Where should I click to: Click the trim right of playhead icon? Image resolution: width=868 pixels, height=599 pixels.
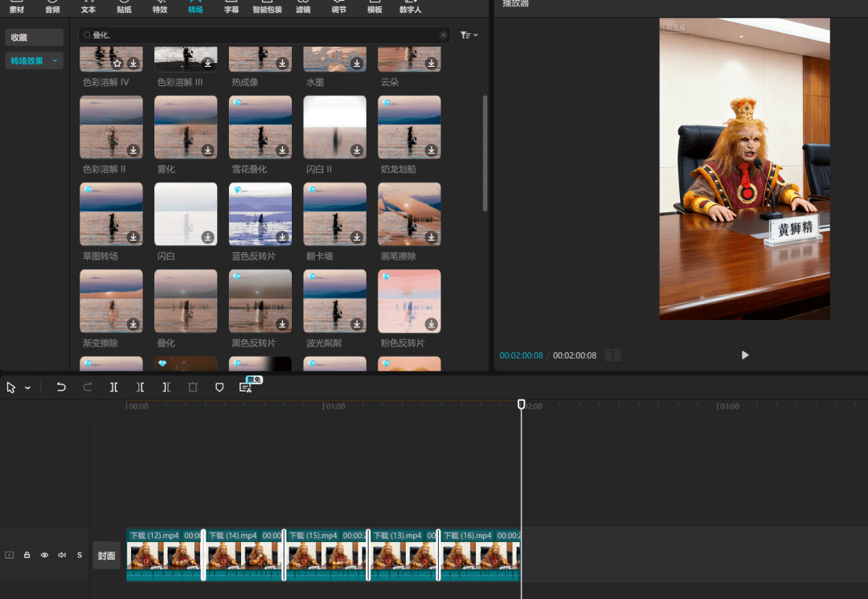point(166,387)
